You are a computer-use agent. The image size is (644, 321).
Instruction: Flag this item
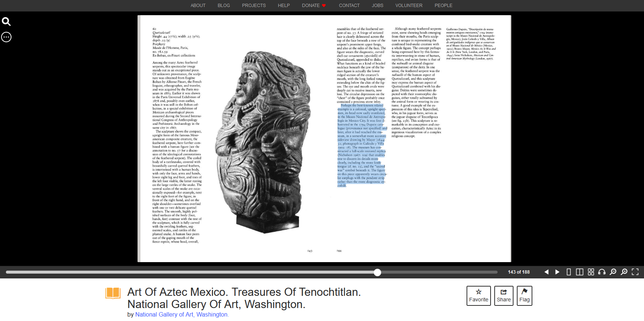point(524,295)
